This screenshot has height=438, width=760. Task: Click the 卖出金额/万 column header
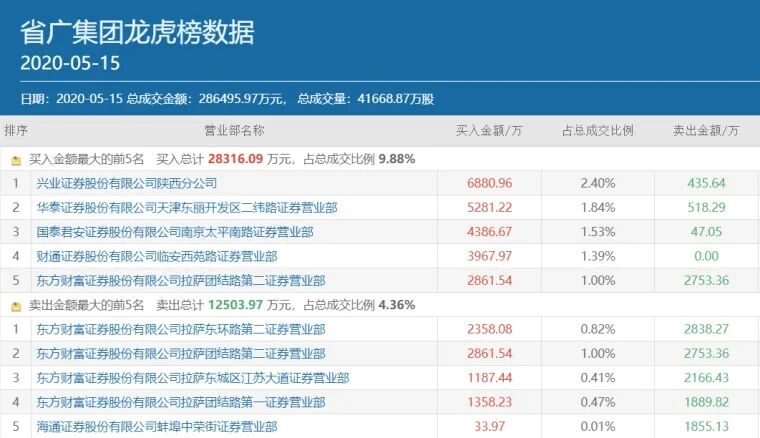click(x=706, y=130)
